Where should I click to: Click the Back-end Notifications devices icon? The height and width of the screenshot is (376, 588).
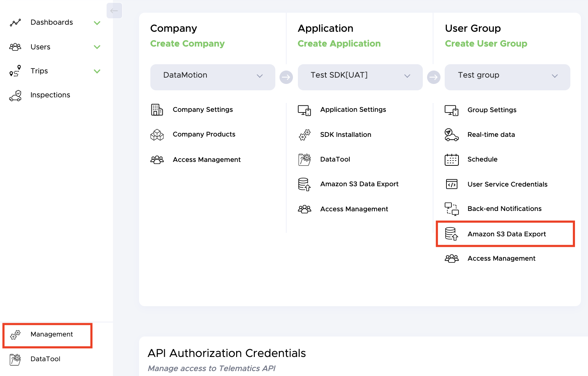[451, 209]
